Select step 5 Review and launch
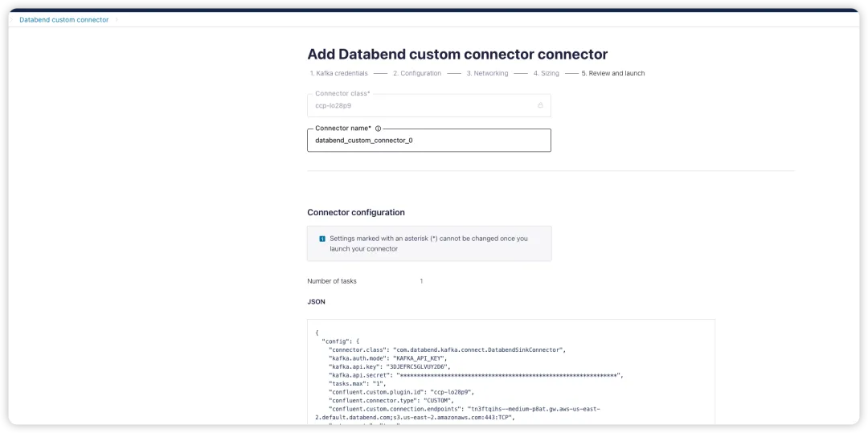Viewport: 868px width, 433px height. pyautogui.click(x=612, y=73)
